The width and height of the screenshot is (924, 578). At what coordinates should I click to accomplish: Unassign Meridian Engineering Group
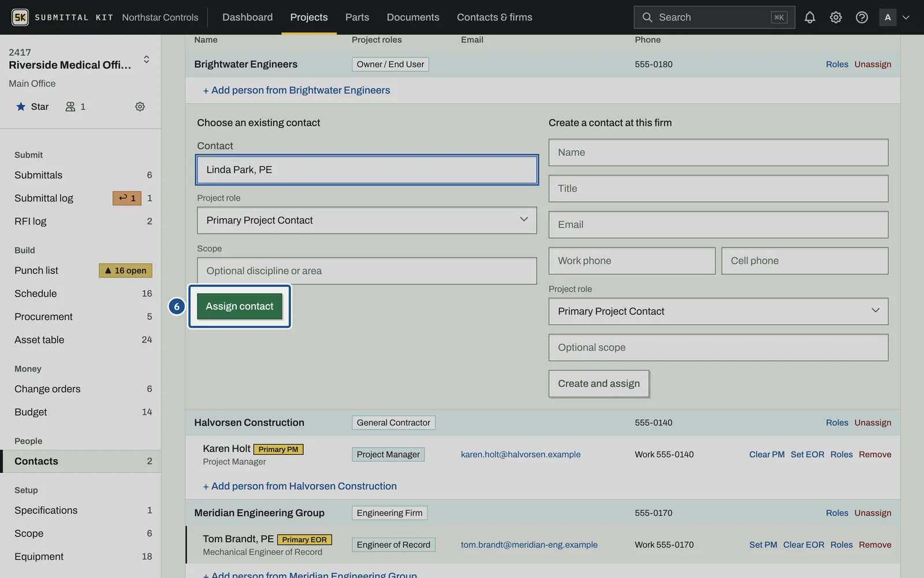(x=873, y=513)
